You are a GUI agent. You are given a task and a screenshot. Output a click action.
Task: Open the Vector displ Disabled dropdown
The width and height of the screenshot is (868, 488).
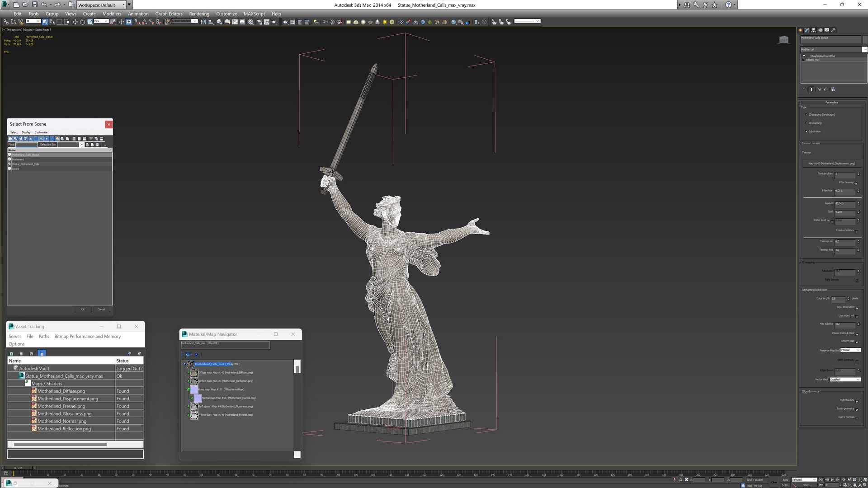[844, 380]
